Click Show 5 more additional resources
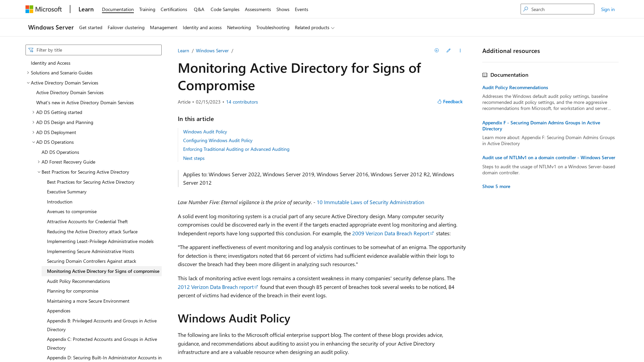 point(496,186)
